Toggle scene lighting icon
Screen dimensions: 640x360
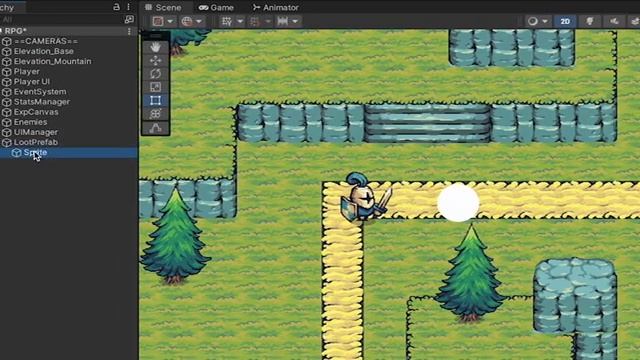pyautogui.click(x=590, y=21)
